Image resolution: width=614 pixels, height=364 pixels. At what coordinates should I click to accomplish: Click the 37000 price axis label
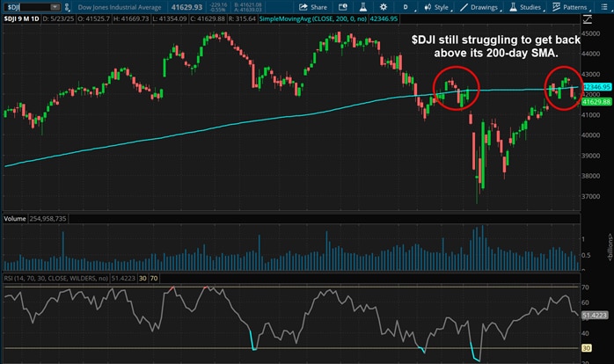coord(590,196)
